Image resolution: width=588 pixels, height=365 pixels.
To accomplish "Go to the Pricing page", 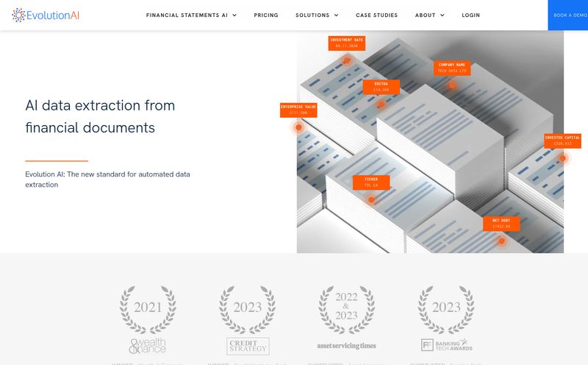I will point(266,15).
